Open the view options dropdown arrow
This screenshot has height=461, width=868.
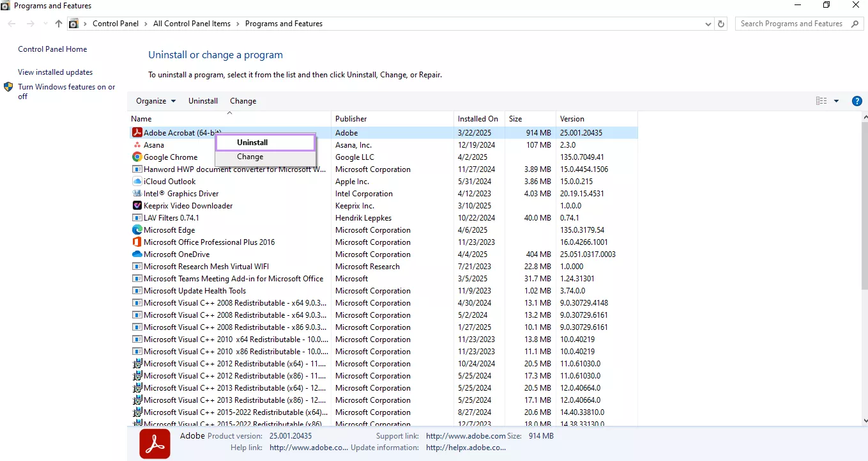[x=836, y=100]
